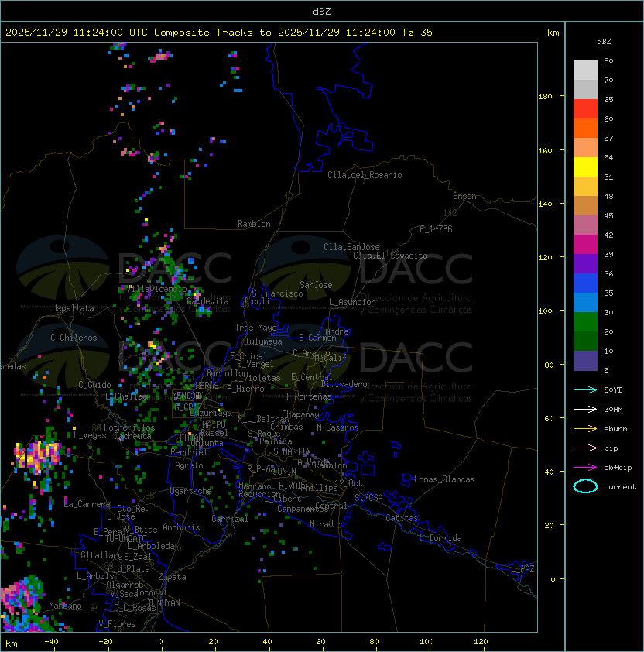Click the 'L_Asuncion' label on map
This screenshot has height=652, width=644.
[x=352, y=302]
